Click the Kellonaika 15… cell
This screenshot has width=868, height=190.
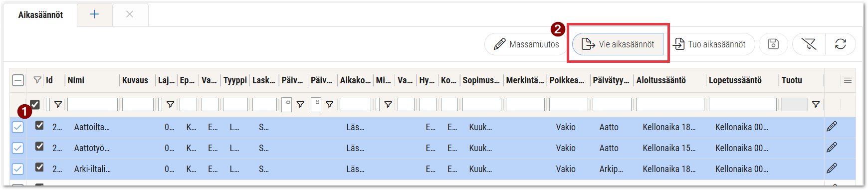click(x=669, y=148)
